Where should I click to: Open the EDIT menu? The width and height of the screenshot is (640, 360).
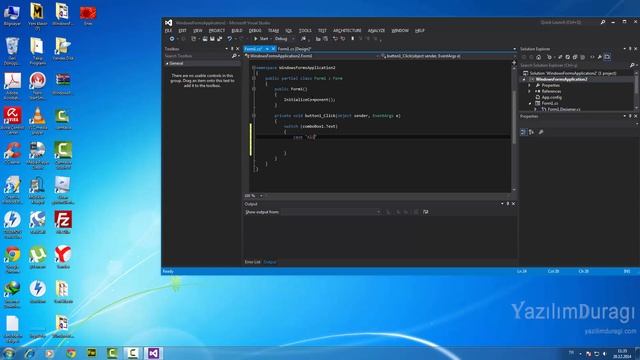pos(182,31)
